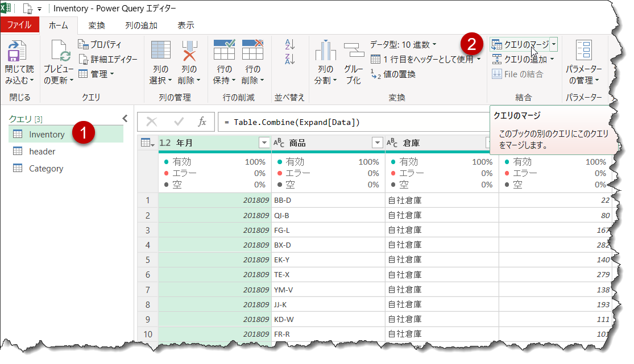Select the header query

[x=66, y=152]
